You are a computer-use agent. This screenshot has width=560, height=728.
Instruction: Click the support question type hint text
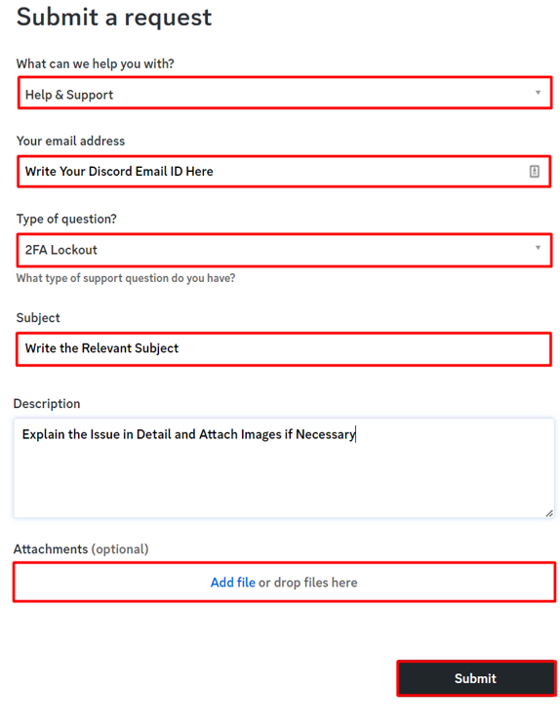126,278
